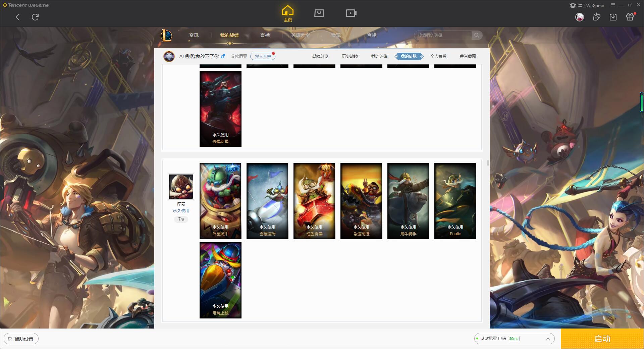Viewport: 644px width, 349px height.
Task: Click the green page scrollbar thumb
Action: 642,102
